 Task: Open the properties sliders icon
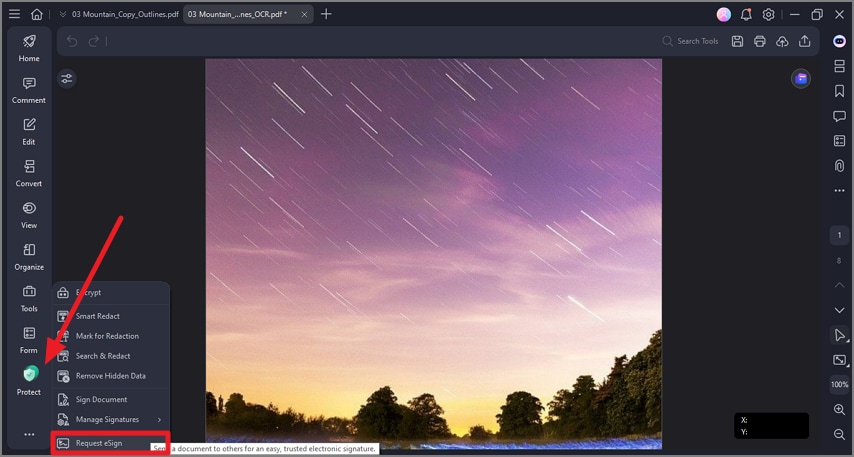tap(67, 79)
